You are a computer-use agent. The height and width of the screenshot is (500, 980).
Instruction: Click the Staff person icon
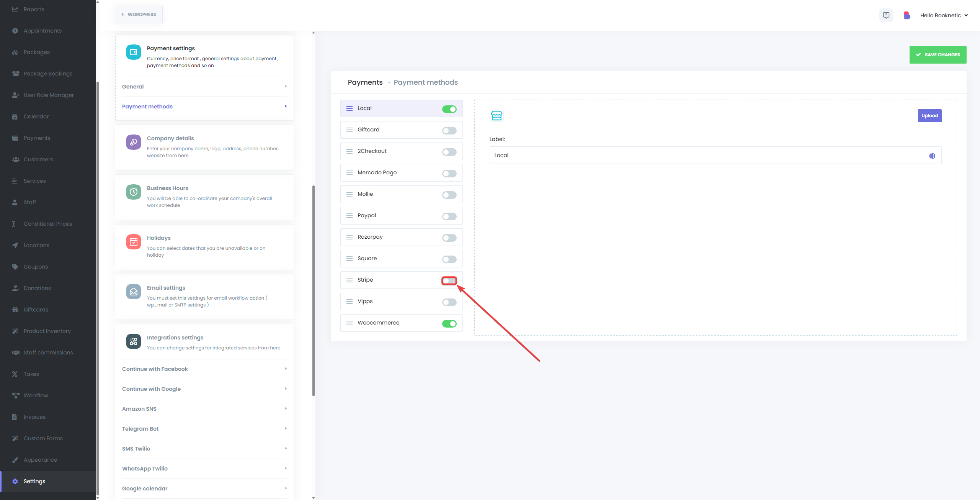(x=15, y=202)
